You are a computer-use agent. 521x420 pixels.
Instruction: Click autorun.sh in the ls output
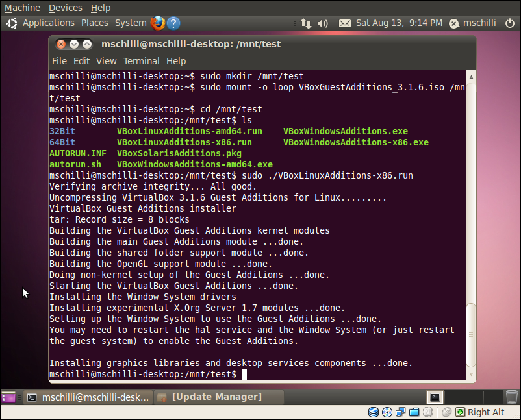click(x=75, y=164)
